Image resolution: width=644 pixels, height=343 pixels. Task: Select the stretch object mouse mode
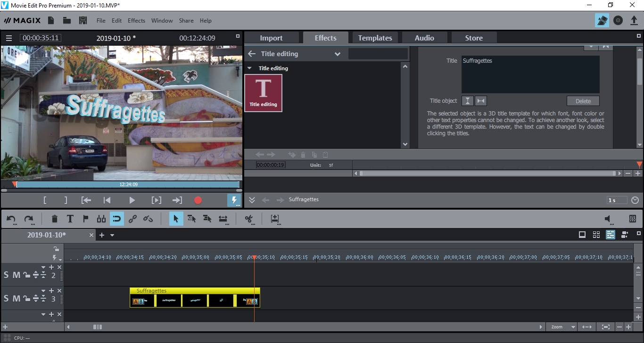pos(223,219)
